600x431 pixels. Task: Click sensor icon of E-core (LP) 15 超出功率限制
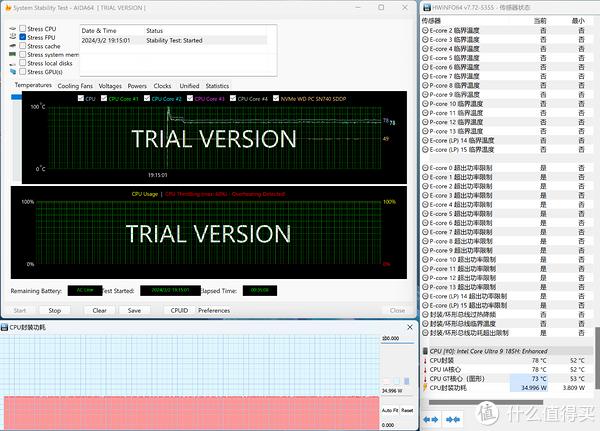(425, 305)
